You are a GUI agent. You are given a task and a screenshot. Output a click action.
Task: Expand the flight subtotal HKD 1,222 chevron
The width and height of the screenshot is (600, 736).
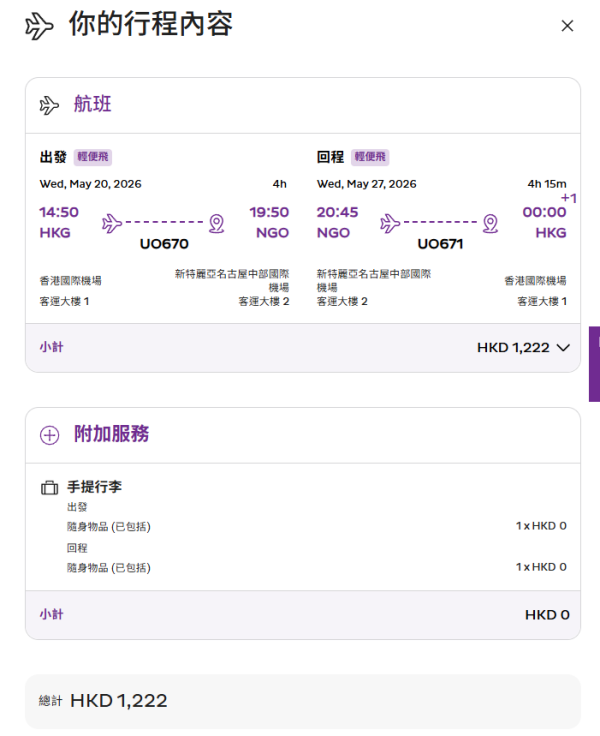[562, 348]
